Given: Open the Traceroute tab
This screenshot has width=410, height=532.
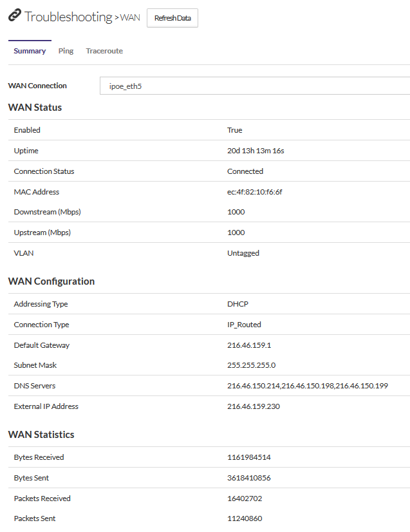Looking at the screenshot, I should point(104,51).
